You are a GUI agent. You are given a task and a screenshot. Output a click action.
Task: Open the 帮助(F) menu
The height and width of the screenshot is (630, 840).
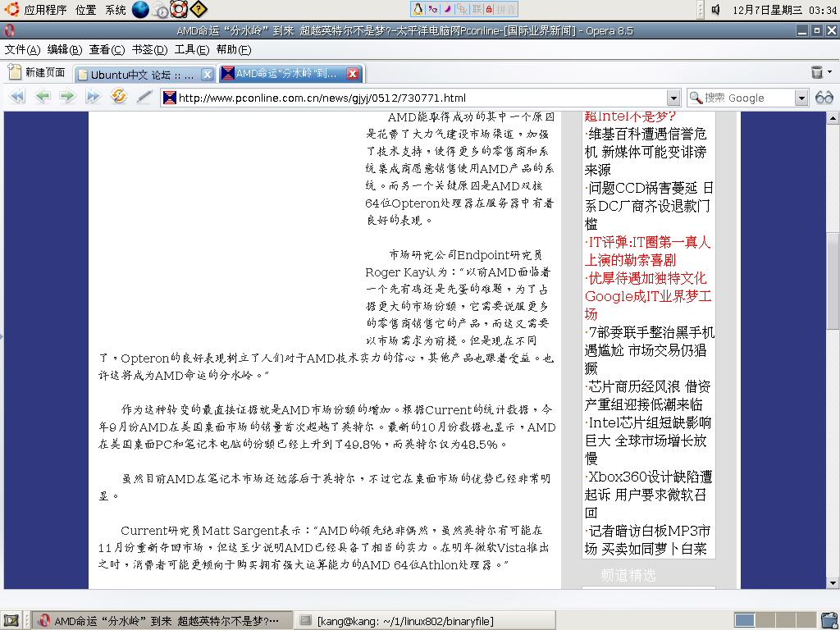click(x=234, y=50)
